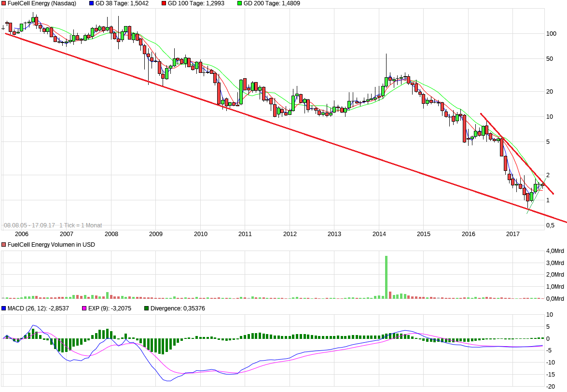Select the red GD 100 Tage legend square
Image resolution: width=567 pixels, height=392 pixels.
[x=164, y=3]
